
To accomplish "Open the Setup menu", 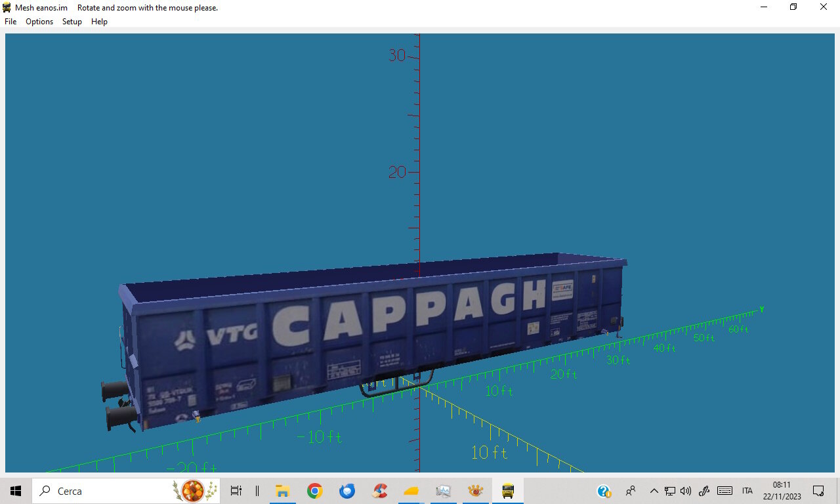I will coord(72,22).
